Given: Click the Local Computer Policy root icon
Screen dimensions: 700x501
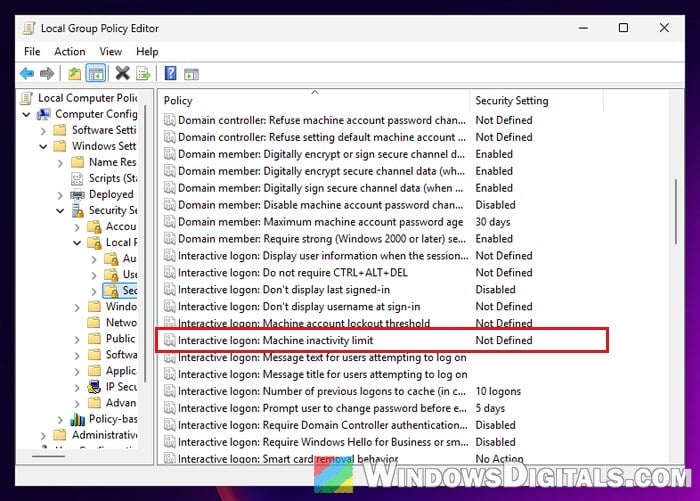Looking at the screenshot, I should click(27, 98).
